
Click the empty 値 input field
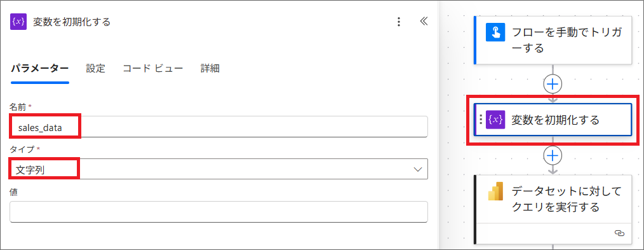(219, 212)
